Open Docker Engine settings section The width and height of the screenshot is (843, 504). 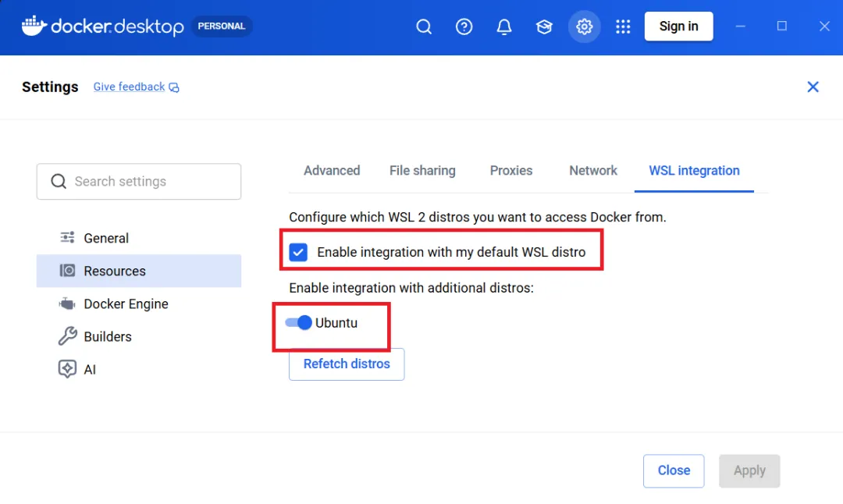click(x=139, y=303)
